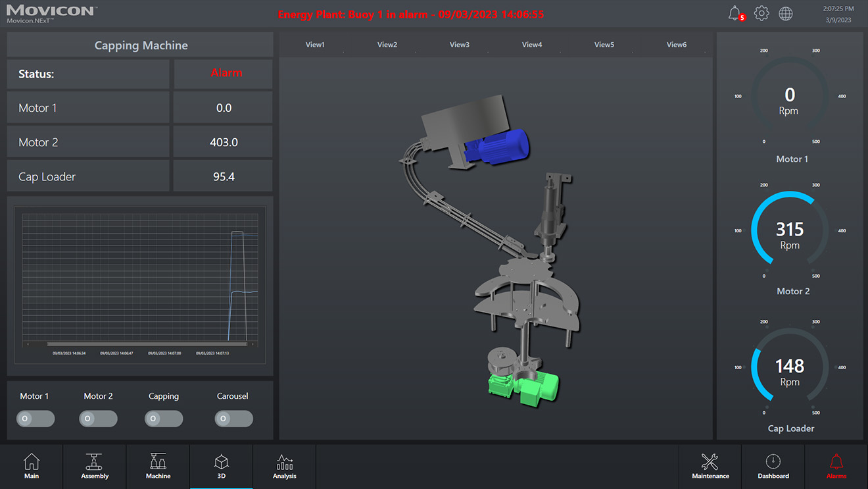The width and height of the screenshot is (868, 489).
Task: Select the Assembly navigation icon
Action: 94,466
